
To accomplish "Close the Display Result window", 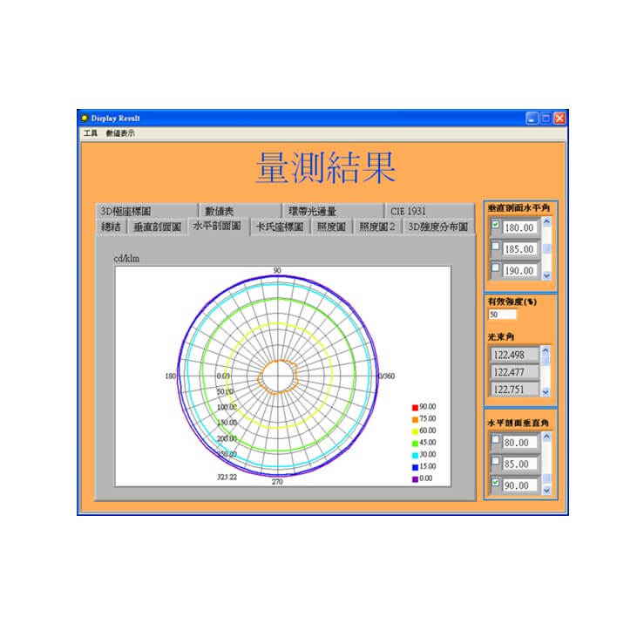I will click(x=559, y=119).
